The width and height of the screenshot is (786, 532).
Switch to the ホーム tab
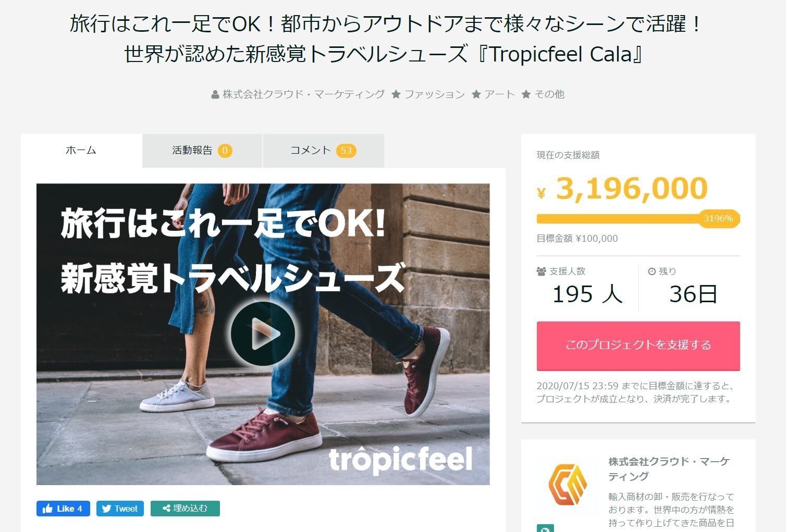point(81,151)
